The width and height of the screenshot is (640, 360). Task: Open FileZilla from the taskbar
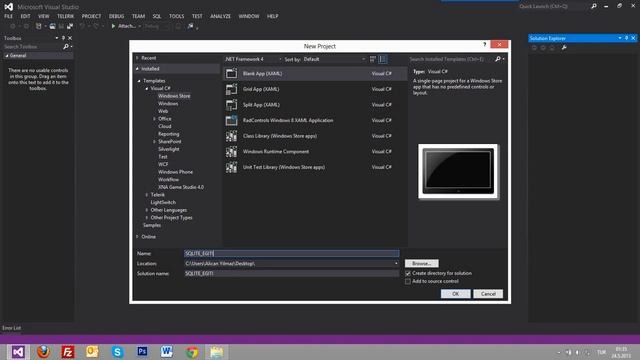click(x=68, y=351)
